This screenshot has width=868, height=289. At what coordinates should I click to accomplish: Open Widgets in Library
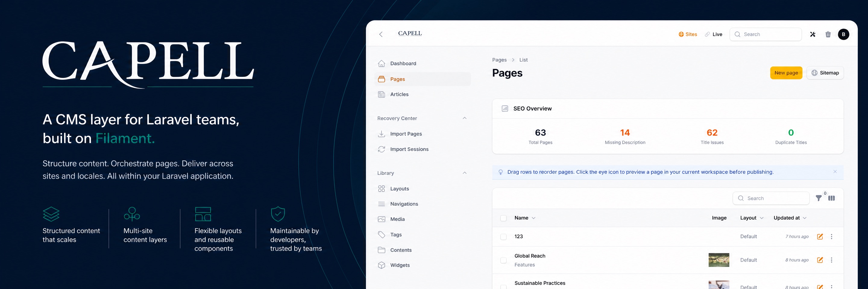[x=423, y=265]
